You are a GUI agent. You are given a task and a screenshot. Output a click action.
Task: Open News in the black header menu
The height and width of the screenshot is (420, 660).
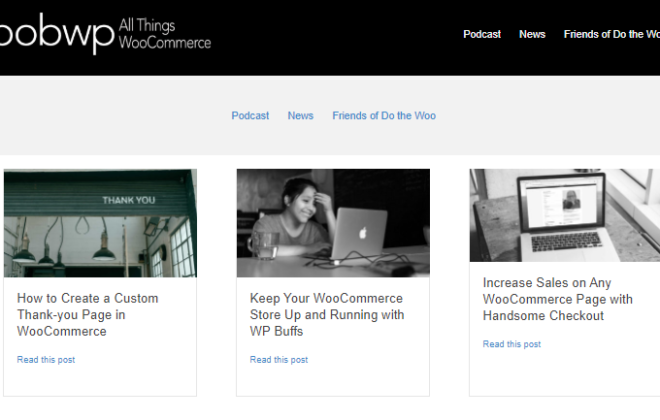pyautogui.click(x=532, y=34)
